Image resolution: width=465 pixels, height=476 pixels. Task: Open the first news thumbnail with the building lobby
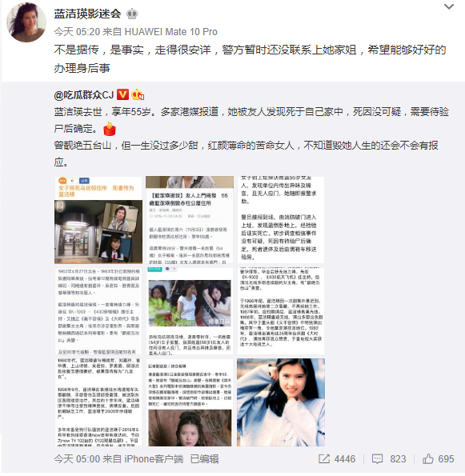tap(98, 220)
